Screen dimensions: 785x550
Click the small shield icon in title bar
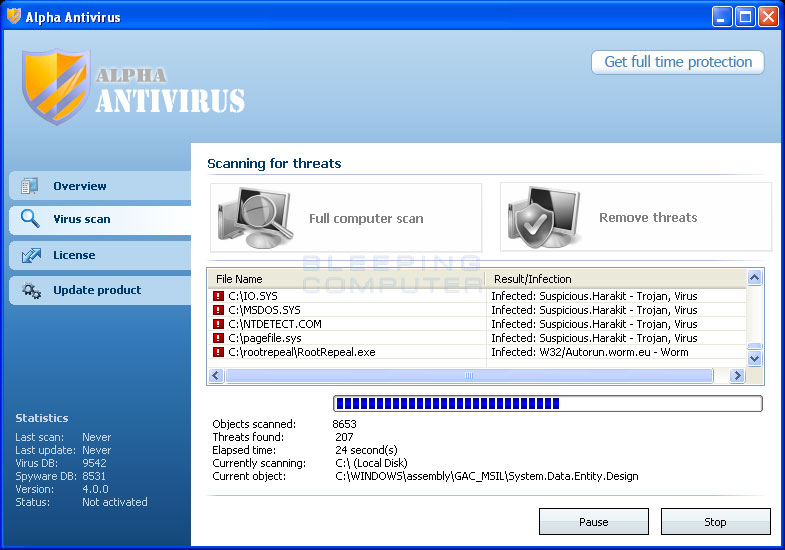tap(14, 17)
